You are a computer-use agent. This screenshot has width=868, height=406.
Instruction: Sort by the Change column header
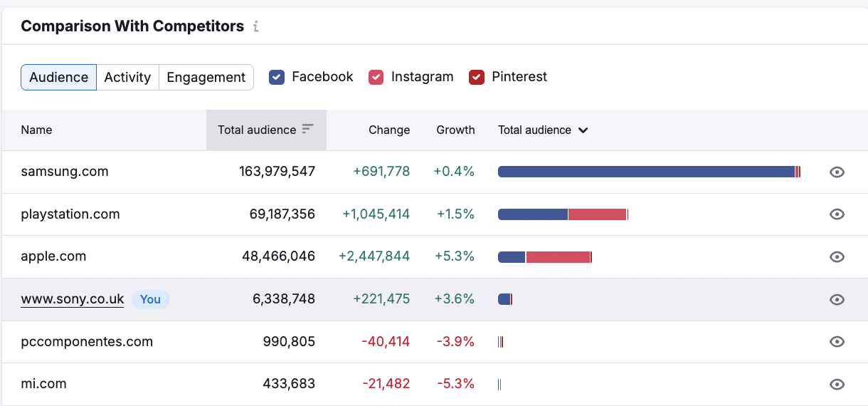tap(388, 130)
